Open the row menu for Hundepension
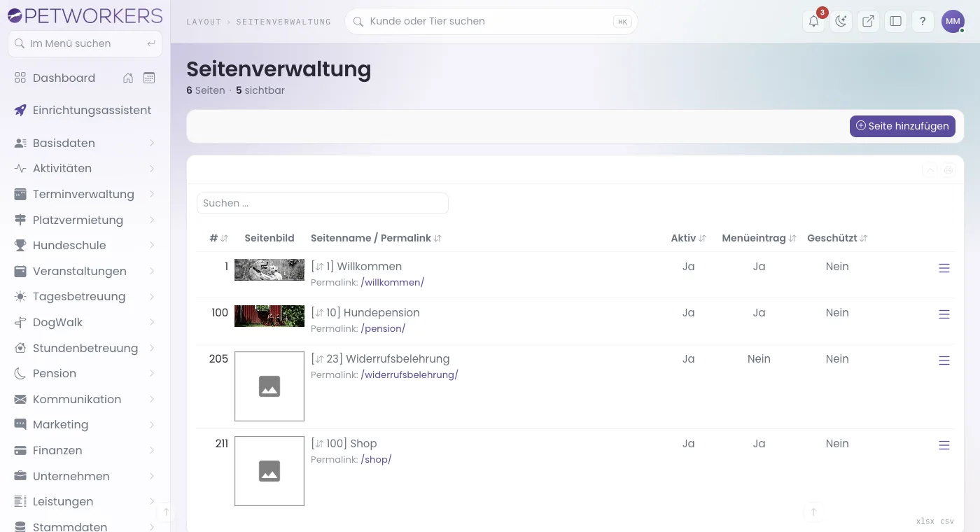 pyautogui.click(x=944, y=314)
